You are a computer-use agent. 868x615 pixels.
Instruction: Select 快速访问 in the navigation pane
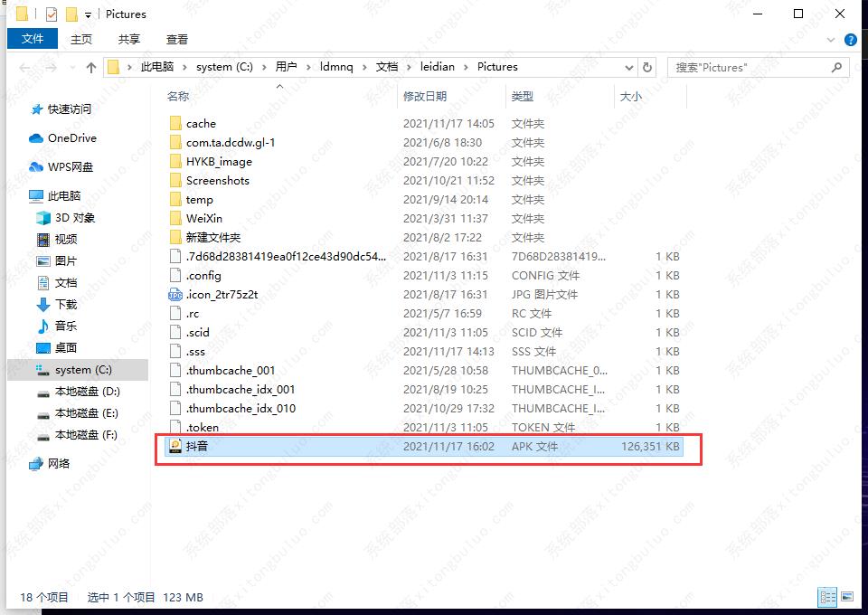pos(70,109)
